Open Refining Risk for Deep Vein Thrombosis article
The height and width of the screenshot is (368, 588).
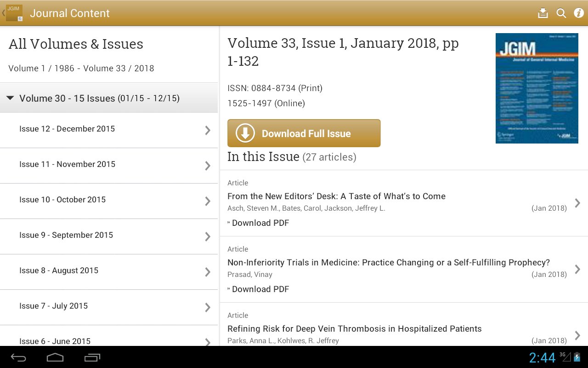(x=354, y=329)
